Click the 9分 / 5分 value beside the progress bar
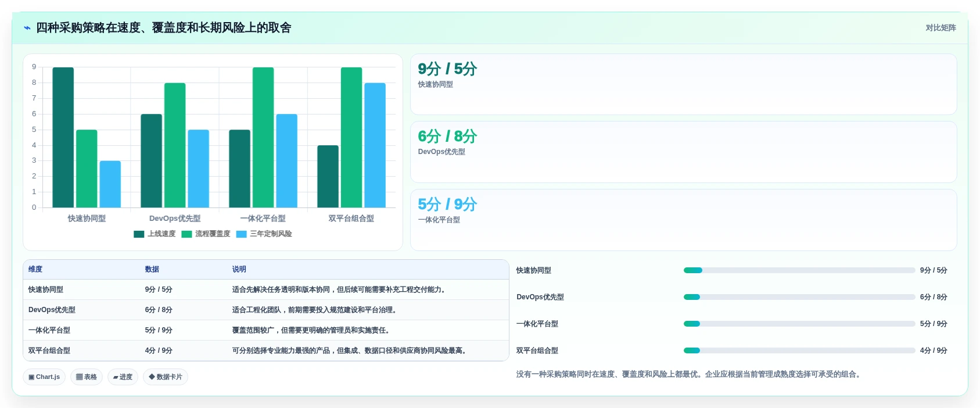980x408 pixels. pos(934,271)
